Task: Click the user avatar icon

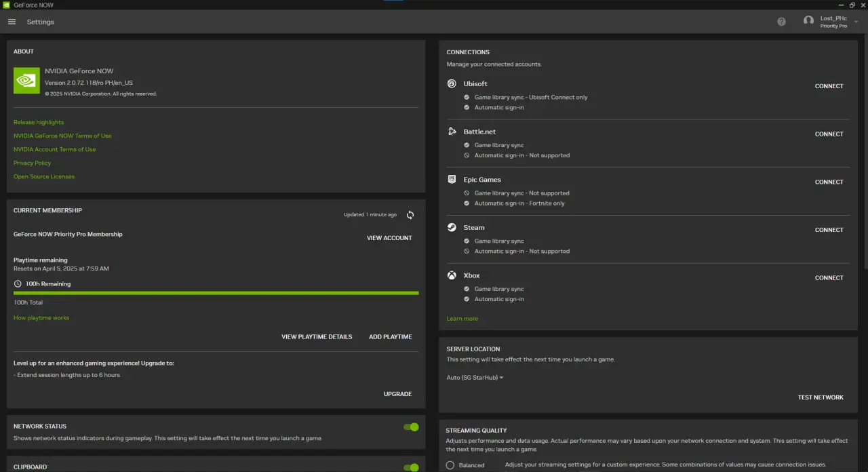Action: 808,21
